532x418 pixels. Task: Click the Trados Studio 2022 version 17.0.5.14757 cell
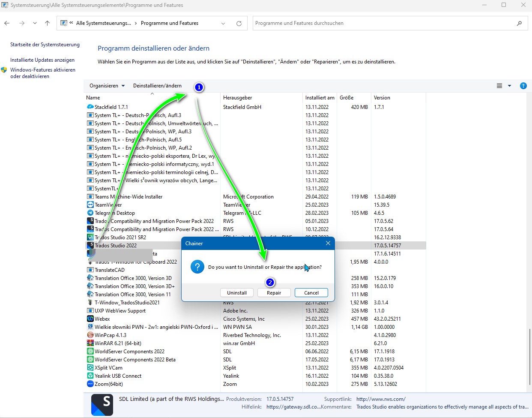(x=388, y=246)
